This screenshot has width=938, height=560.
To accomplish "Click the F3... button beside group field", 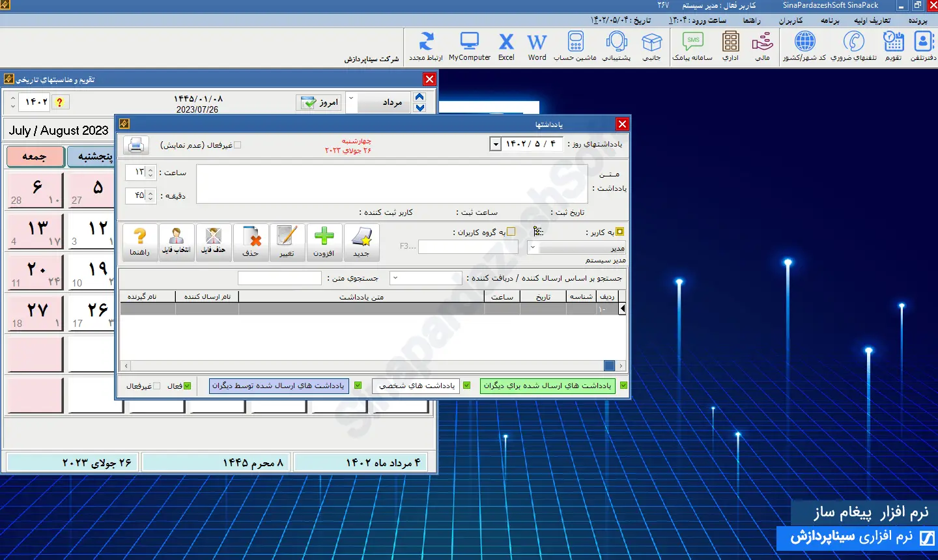I will [x=408, y=246].
